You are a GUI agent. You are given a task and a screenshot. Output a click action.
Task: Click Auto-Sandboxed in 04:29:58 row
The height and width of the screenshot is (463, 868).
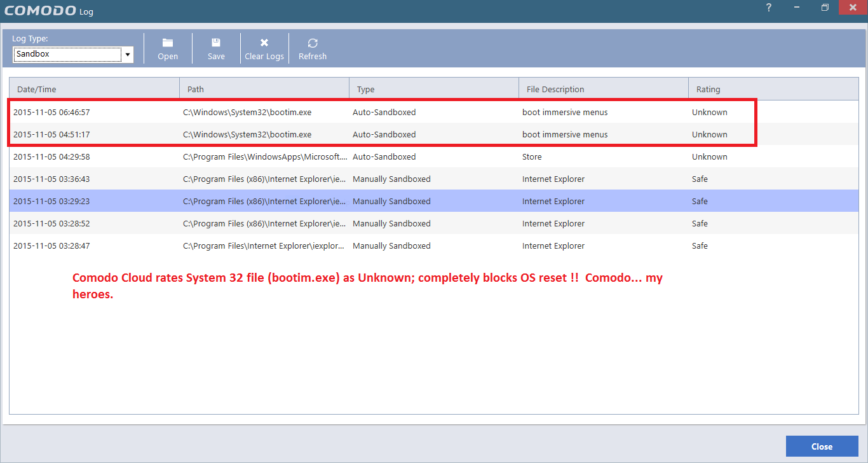coord(384,157)
